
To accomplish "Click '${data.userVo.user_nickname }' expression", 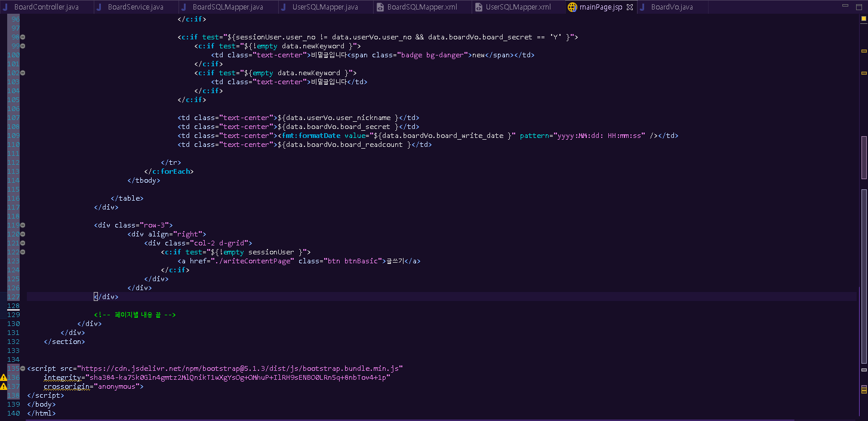I will pyautogui.click(x=338, y=118).
